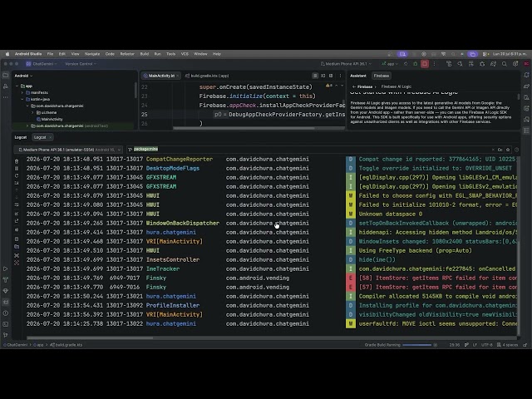Open Terminal tool window icon
The width and height of the screenshot is (532, 399).
point(6,324)
